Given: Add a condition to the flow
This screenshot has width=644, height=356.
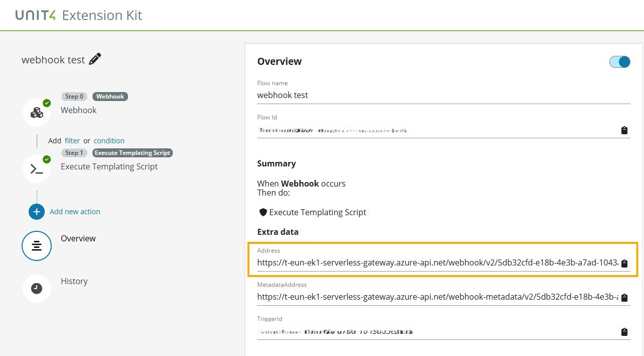Looking at the screenshot, I should point(109,140).
